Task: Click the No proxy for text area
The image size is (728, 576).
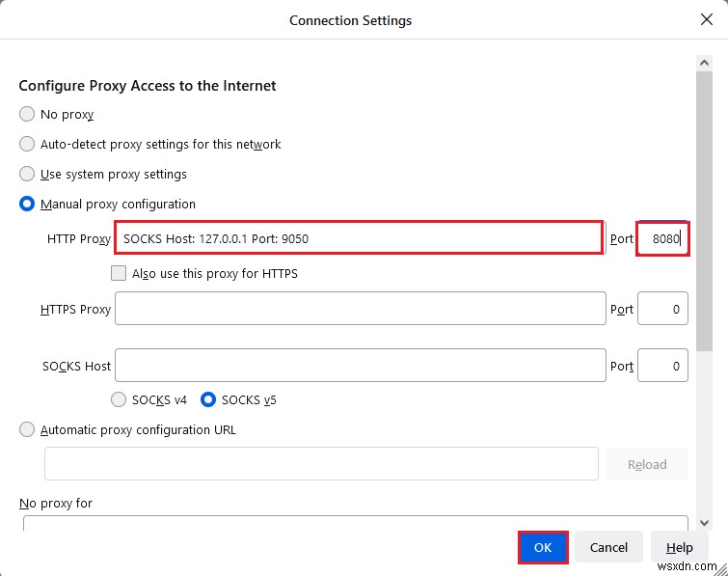Action: coord(356,523)
